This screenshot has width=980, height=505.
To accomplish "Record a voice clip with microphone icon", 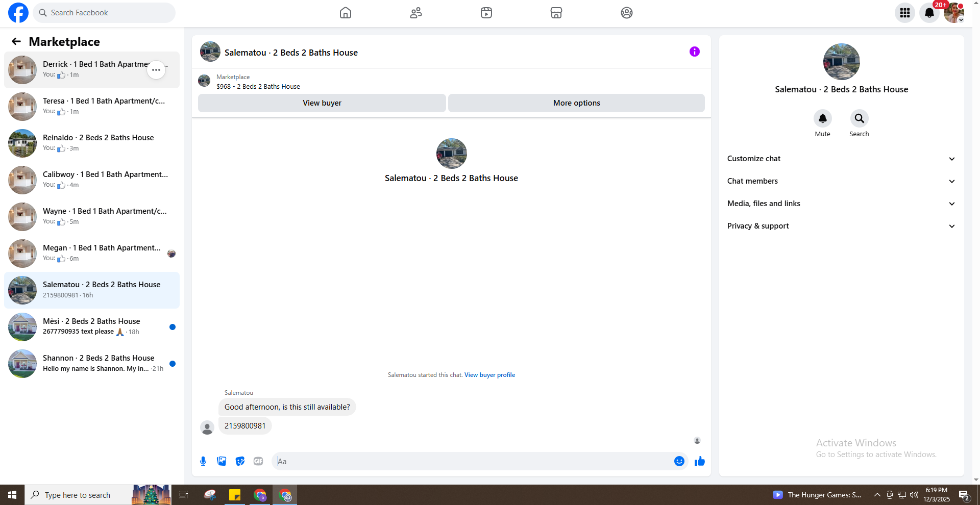I will pyautogui.click(x=203, y=461).
